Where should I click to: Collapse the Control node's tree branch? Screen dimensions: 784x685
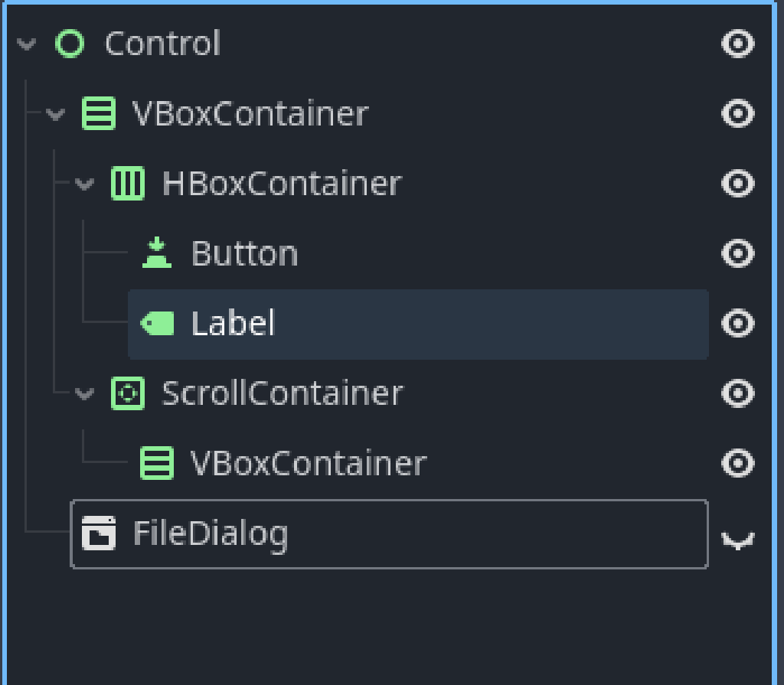click(26, 44)
